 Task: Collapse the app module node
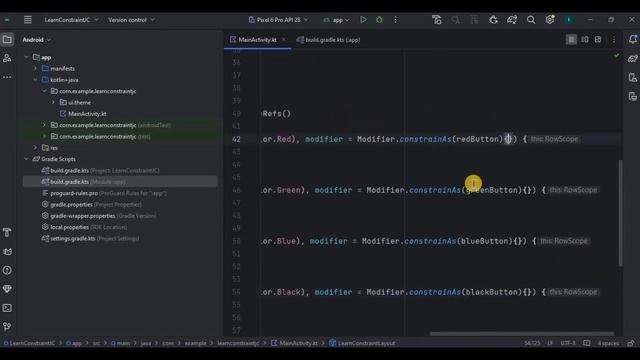coord(27,57)
